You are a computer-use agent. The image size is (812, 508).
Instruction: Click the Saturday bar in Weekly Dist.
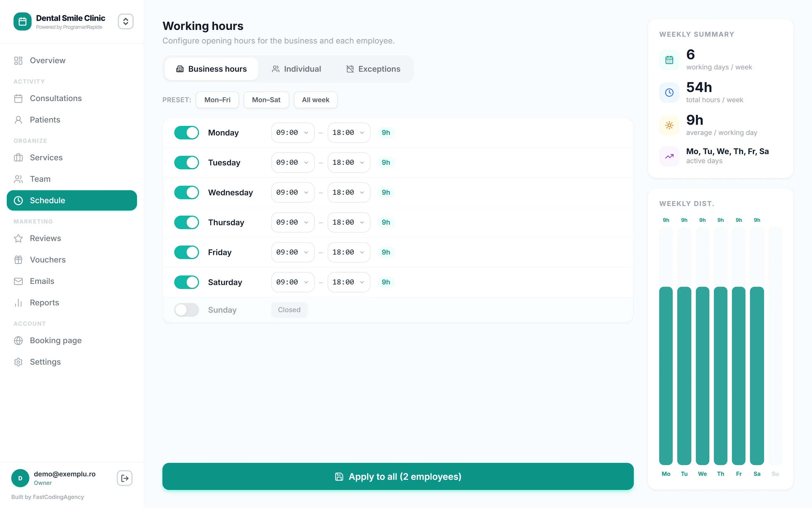click(x=757, y=376)
